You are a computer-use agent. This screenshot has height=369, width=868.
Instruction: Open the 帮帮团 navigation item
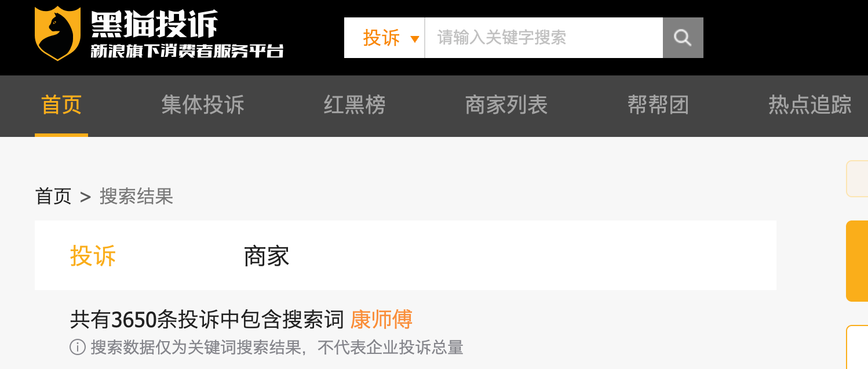[x=658, y=105]
